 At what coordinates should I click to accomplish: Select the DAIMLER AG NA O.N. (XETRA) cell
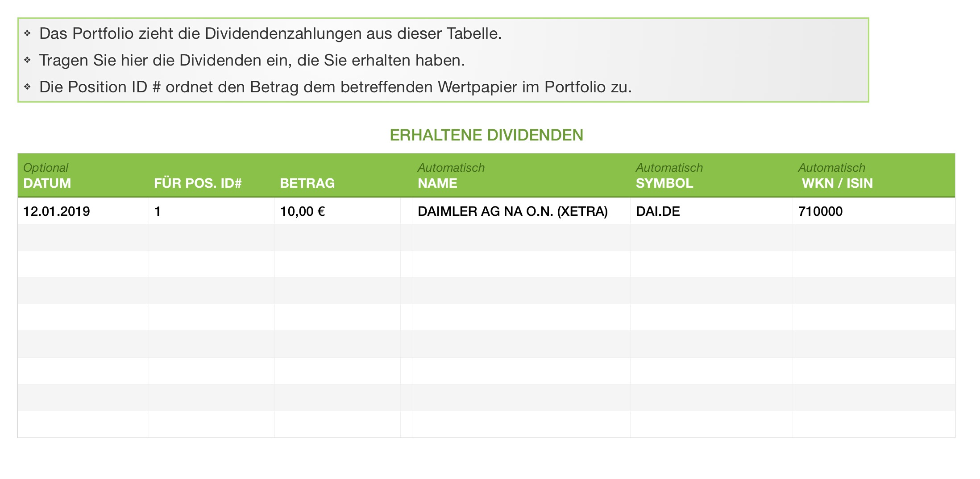(x=512, y=211)
